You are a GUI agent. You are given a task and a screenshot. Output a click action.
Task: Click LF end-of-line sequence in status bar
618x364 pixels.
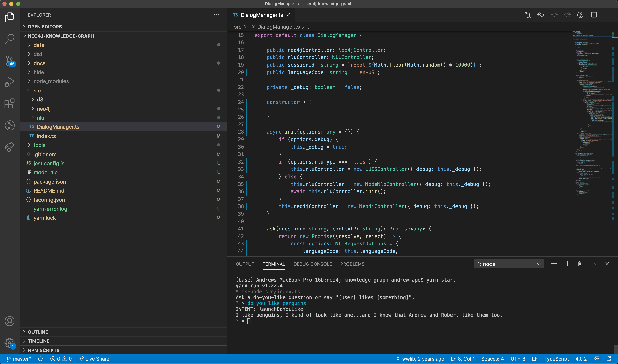click(535, 359)
